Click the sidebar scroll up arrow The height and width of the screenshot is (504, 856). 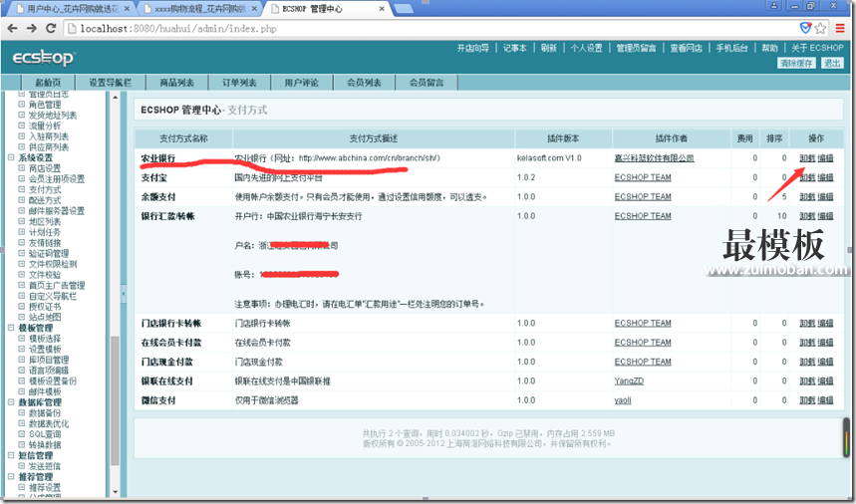[115, 97]
